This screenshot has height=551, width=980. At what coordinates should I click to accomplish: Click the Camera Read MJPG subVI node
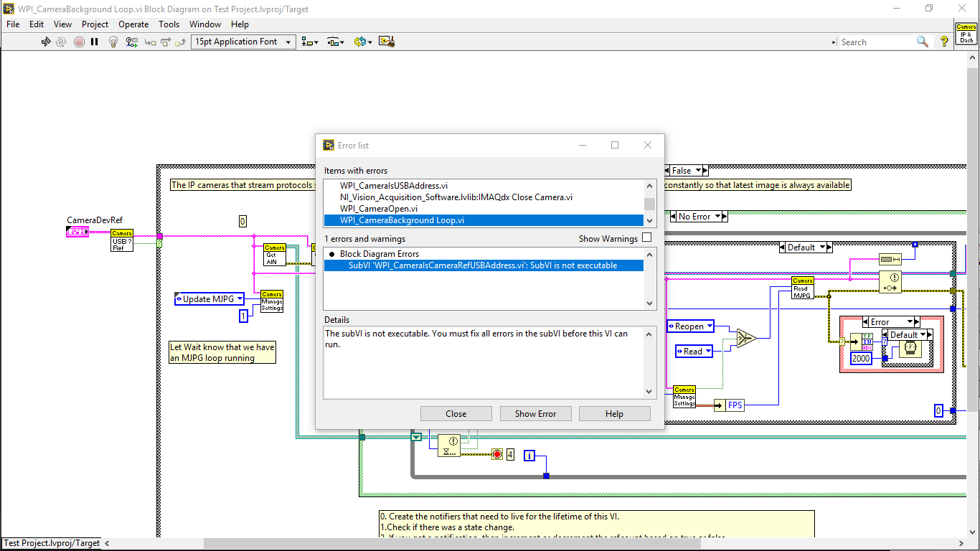pyautogui.click(x=803, y=288)
